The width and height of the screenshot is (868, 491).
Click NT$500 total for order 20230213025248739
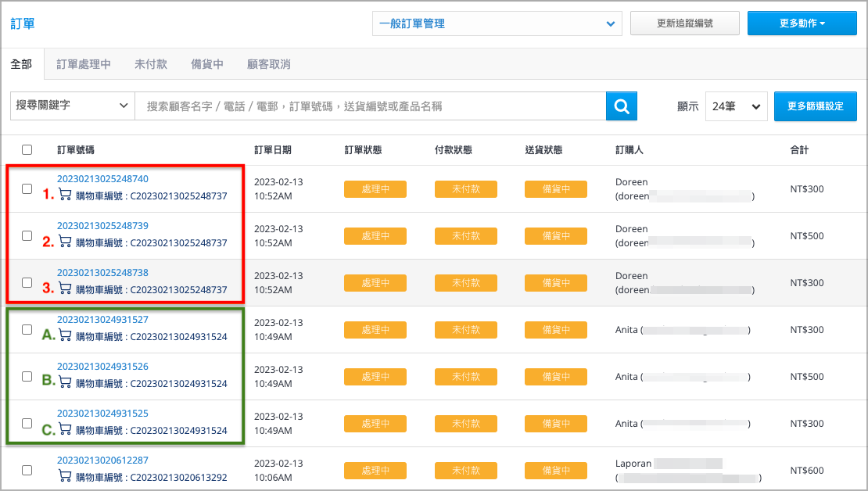[x=807, y=236]
